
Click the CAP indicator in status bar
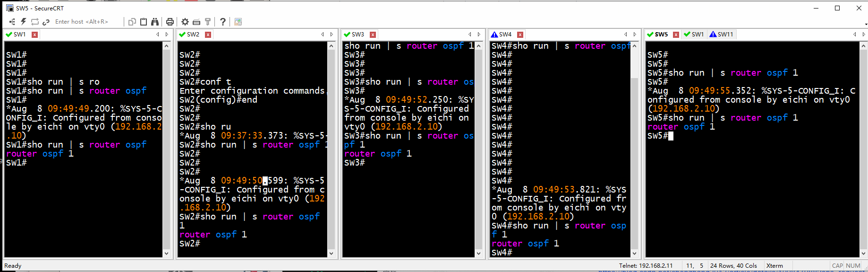[x=837, y=266]
